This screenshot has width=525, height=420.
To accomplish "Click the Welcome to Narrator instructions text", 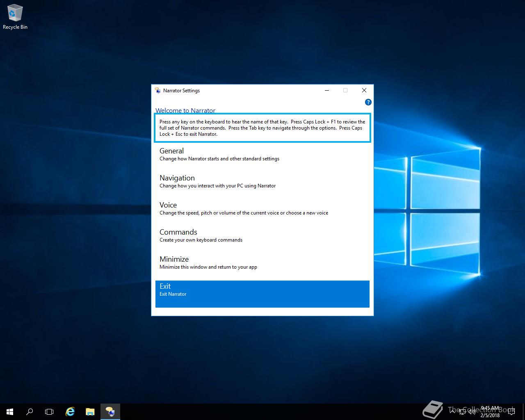I will pyautogui.click(x=262, y=128).
